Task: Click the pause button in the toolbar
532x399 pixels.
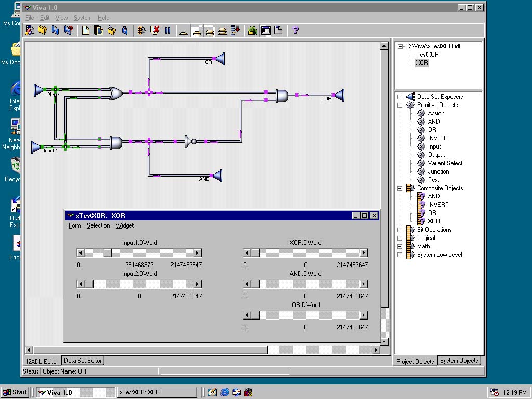Action: tap(168, 31)
